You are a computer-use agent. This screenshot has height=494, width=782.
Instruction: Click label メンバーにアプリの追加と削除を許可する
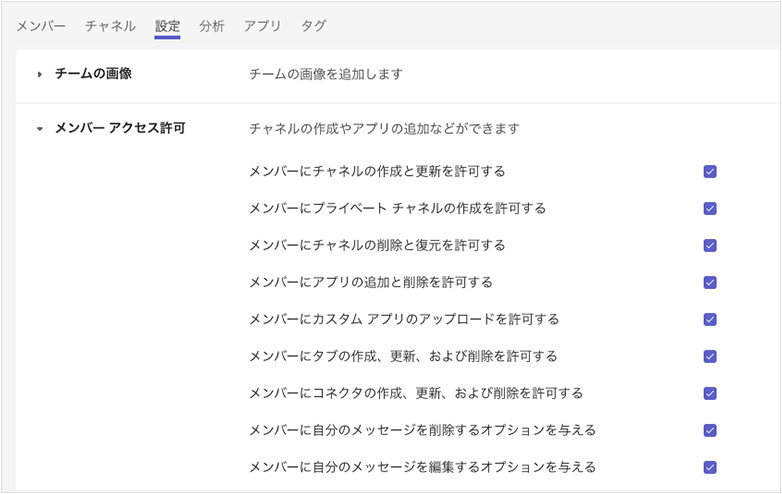tap(371, 283)
